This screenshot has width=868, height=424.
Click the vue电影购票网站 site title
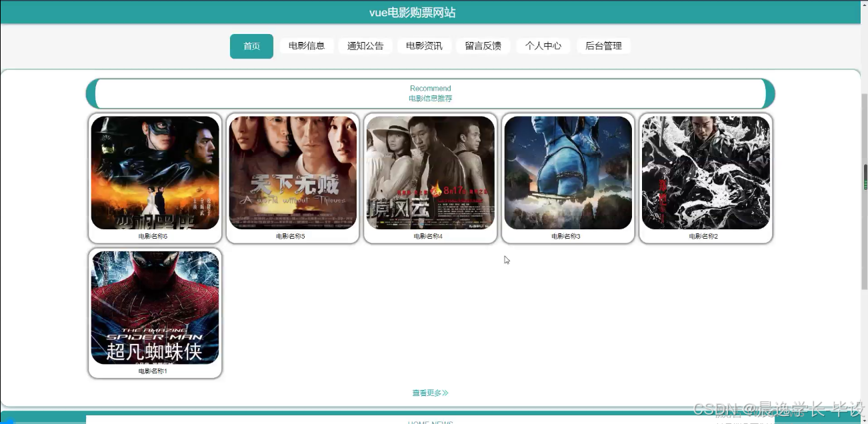[x=413, y=13]
